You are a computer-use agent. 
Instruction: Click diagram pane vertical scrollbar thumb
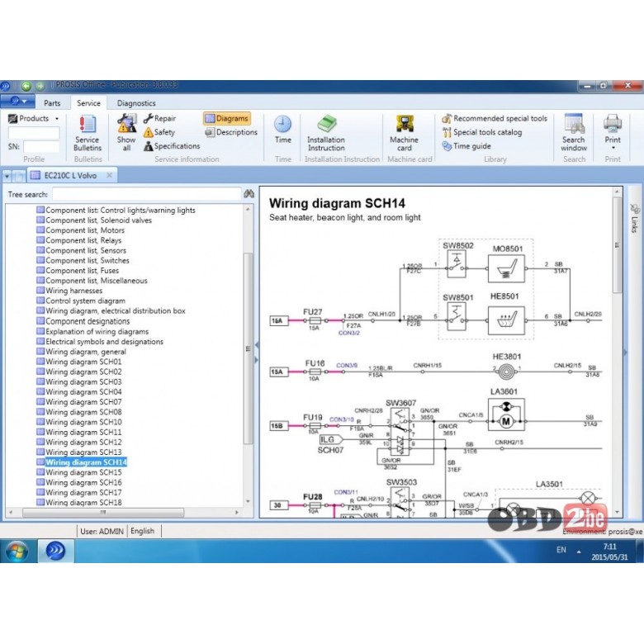click(617, 245)
